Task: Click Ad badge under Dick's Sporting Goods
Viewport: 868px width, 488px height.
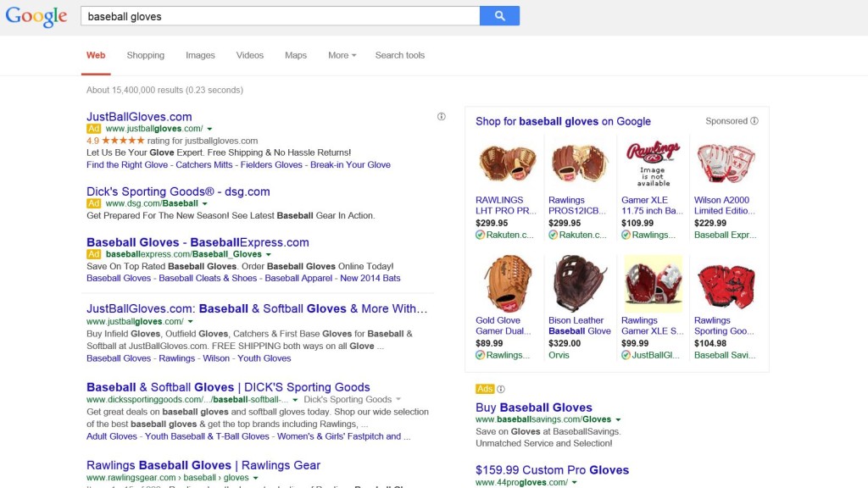Action: (93, 203)
